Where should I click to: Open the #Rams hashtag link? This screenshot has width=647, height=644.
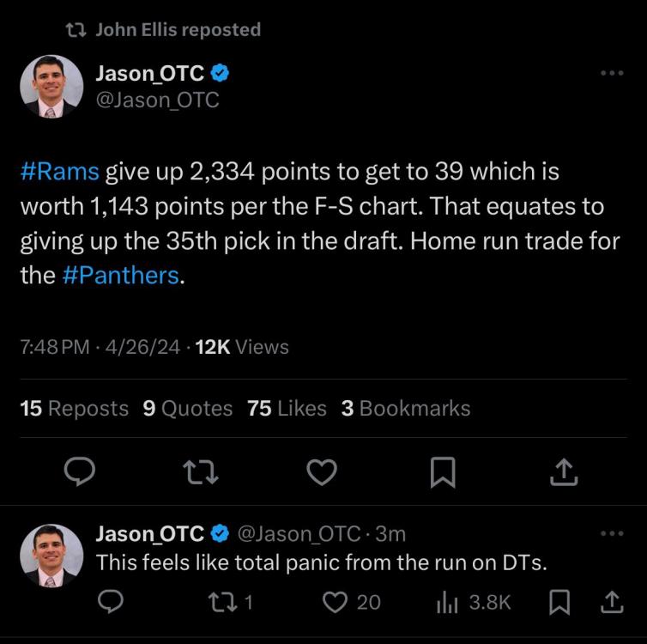click(59, 172)
